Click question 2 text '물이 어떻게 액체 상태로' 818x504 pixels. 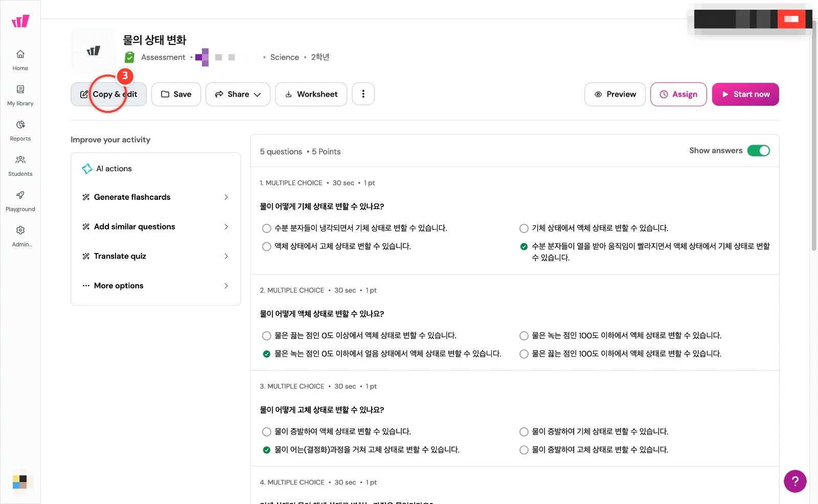click(x=322, y=314)
